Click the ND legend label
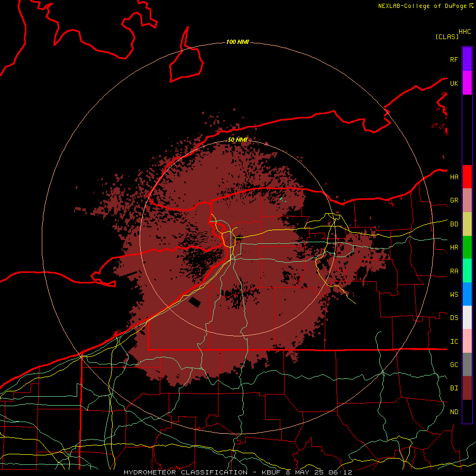This screenshot has width=476, height=476. pos(454,411)
